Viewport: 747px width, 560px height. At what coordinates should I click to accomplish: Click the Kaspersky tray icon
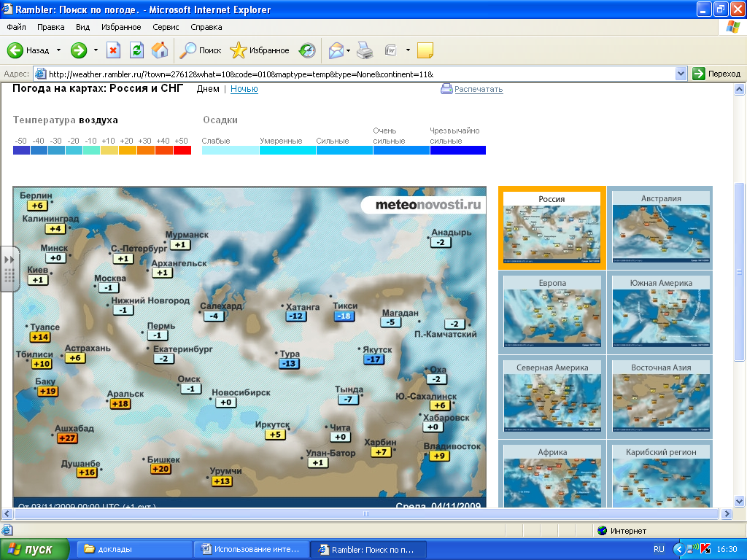pos(705,549)
